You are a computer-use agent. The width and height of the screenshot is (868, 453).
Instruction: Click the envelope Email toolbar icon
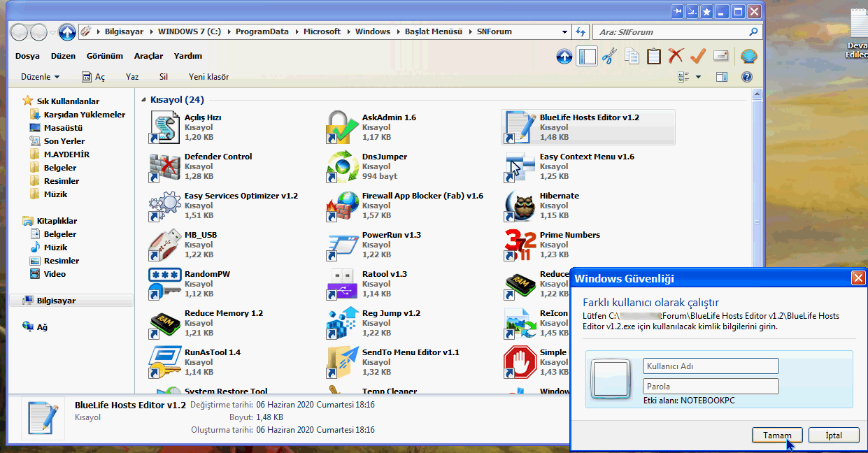pyautogui.click(x=720, y=57)
